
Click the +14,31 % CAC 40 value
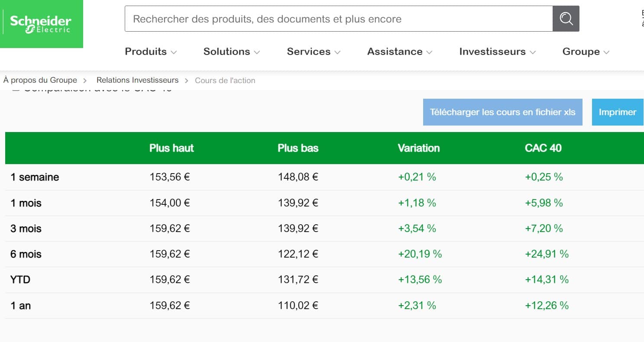pos(547,279)
